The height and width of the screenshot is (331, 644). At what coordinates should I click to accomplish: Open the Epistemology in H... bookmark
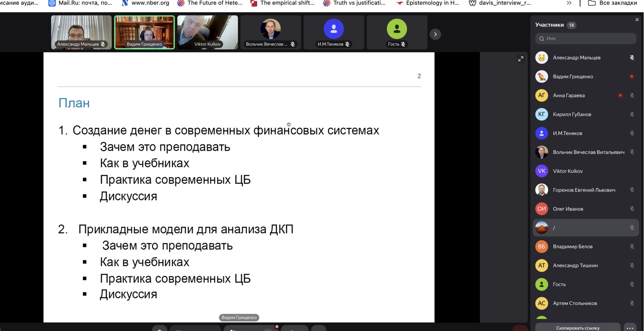tap(428, 3)
